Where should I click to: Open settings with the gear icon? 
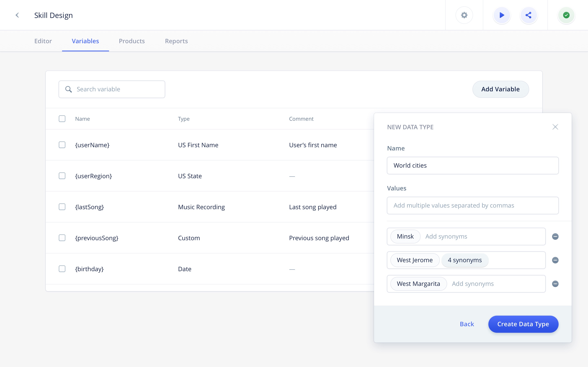tap(464, 15)
